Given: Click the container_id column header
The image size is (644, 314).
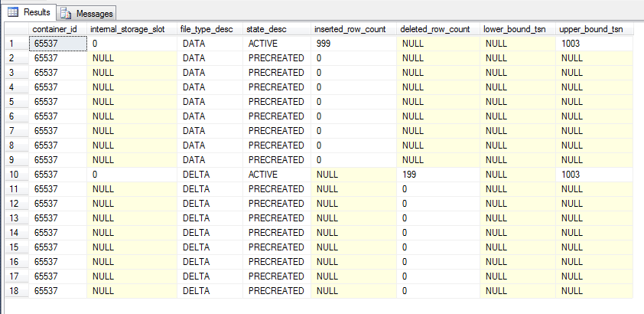Looking at the screenshot, I should pos(57,29).
